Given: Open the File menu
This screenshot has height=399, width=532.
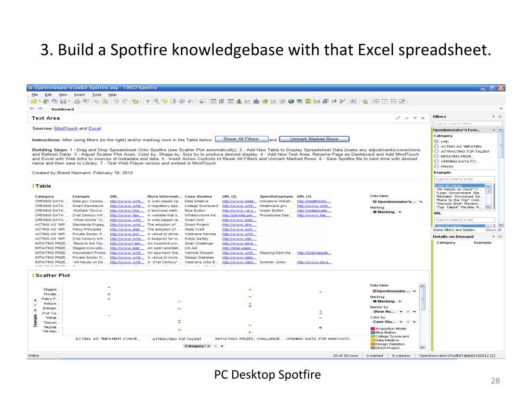Looking at the screenshot, I should tap(35, 95).
